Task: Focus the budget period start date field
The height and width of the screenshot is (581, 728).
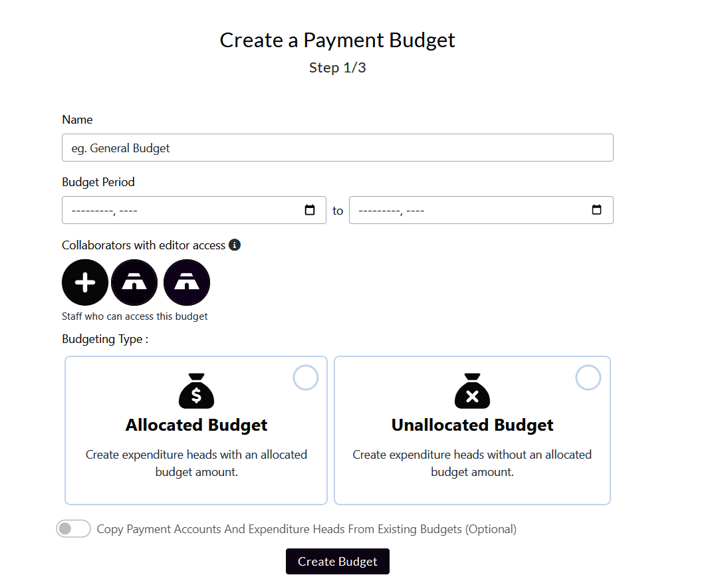Action: (x=180, y=210)
